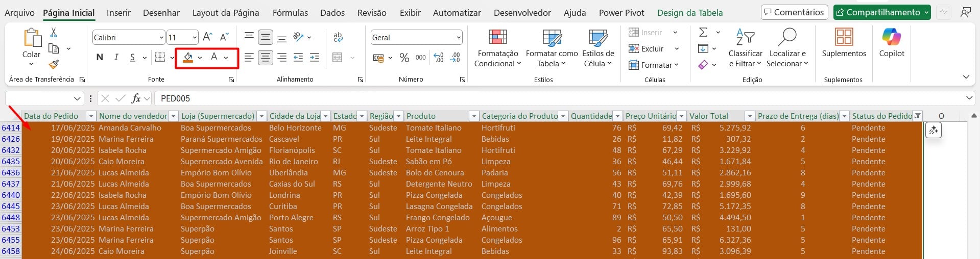Expand the Geral number format dropdown
Screen dimensions: 980x259
[x=458, y=38]
